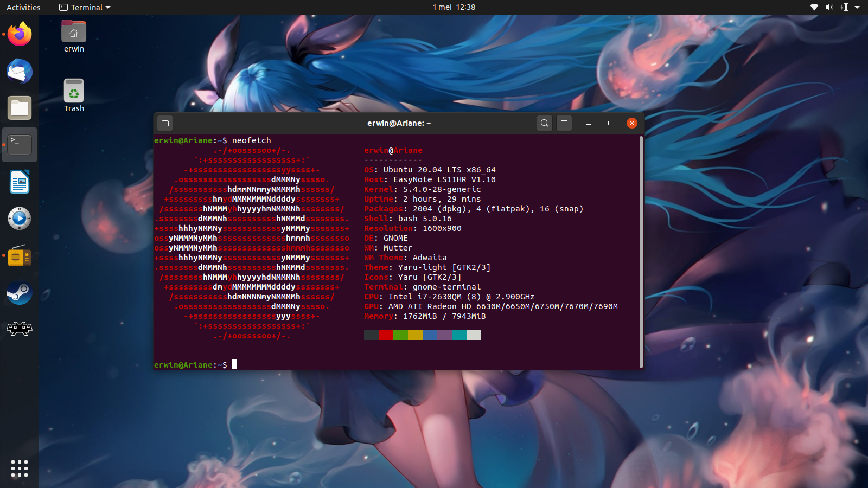Open the Activities overview

click(x=23, y=7)
